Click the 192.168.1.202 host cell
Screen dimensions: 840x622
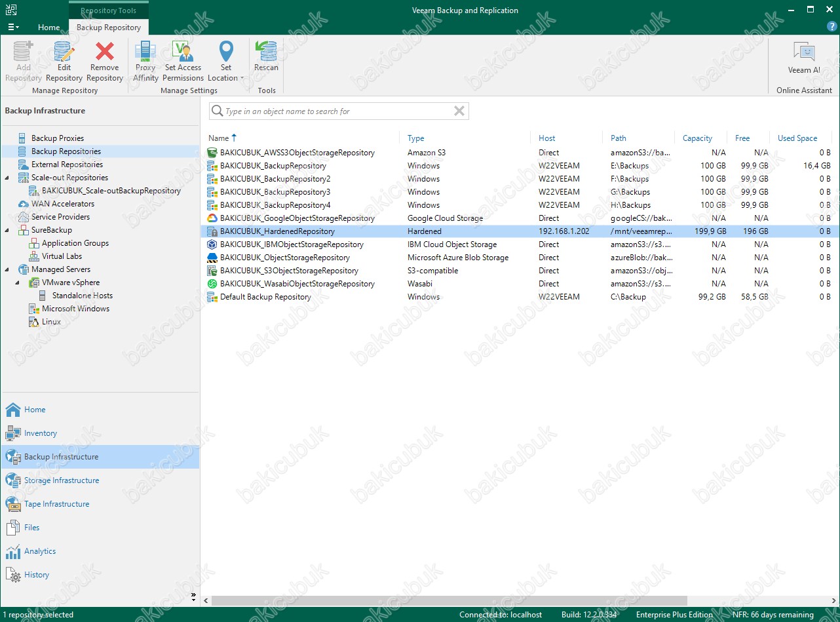coord(564,231)
